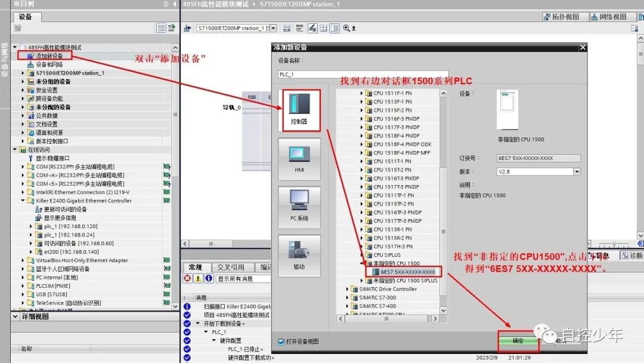Confirm dialog with 确定 button

click(x=518, y=341)
